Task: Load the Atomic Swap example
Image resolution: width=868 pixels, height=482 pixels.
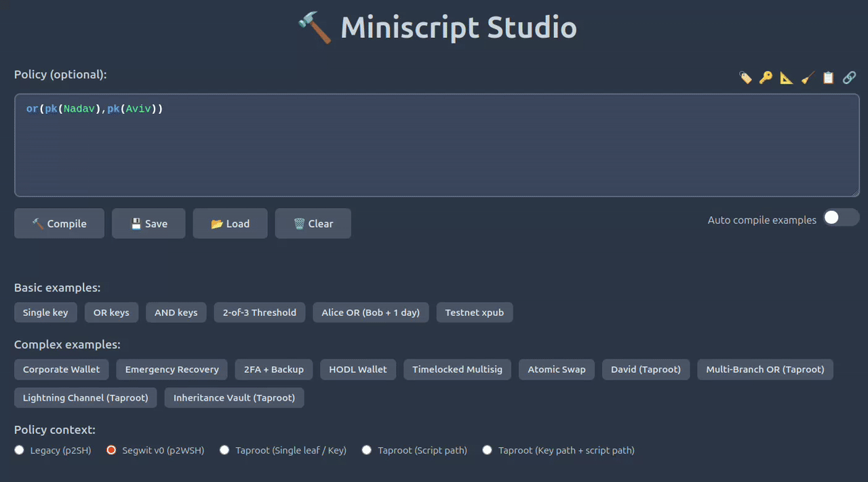Action: (557, 369)
